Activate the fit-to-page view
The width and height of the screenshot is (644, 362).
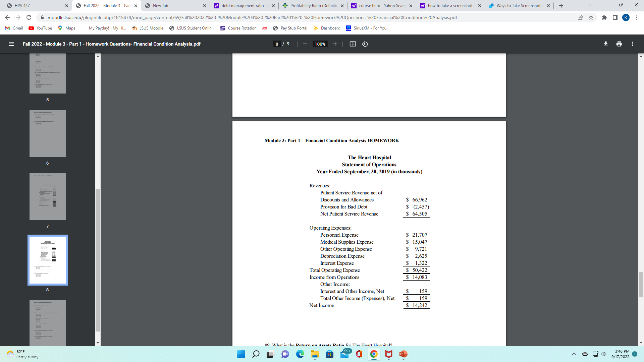pos(353,44)
